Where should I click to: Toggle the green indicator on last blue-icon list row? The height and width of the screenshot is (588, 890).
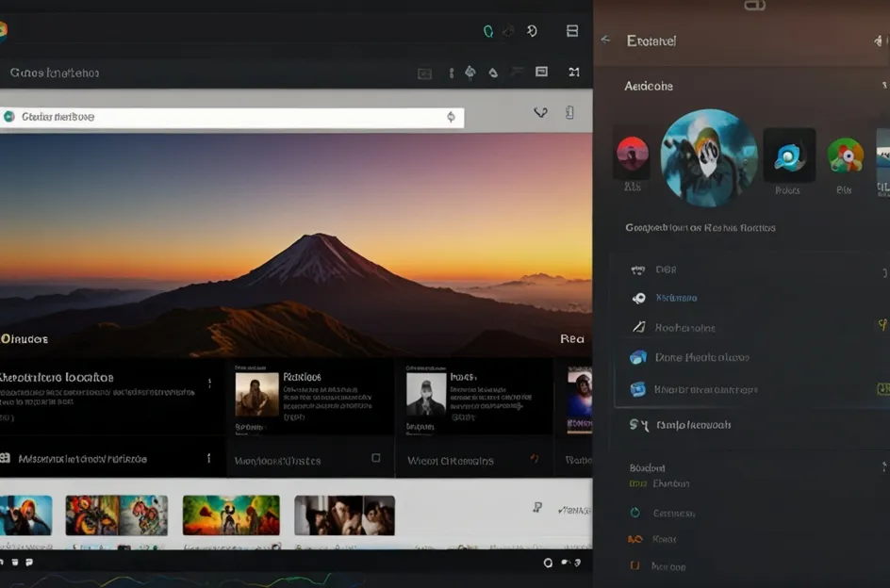(882, 388)
